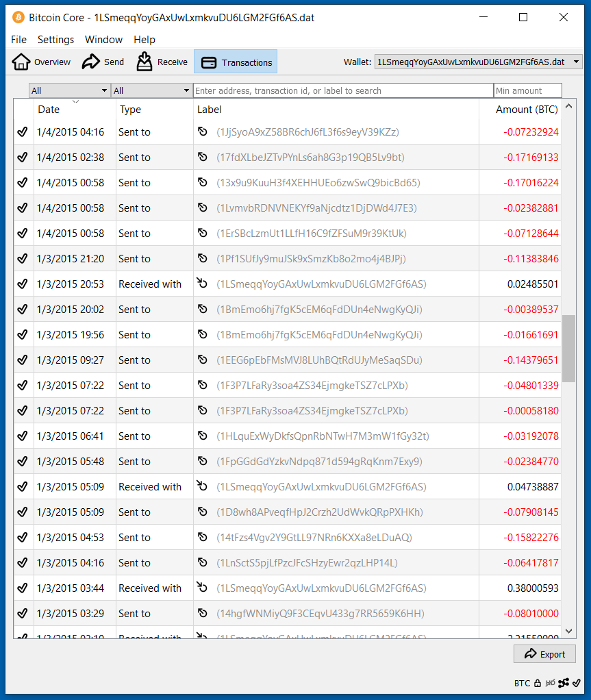Click the Min amount field
591x700 pixels.
tap(527, 90)
